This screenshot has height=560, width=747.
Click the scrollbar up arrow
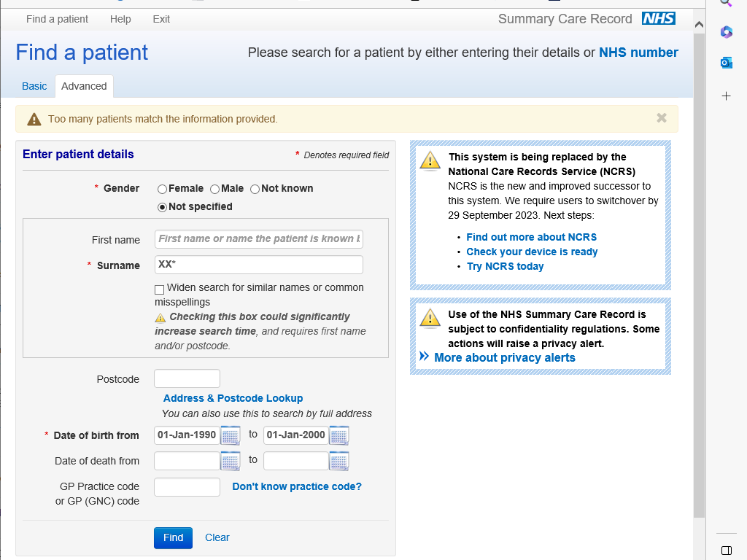pos(699,24)
